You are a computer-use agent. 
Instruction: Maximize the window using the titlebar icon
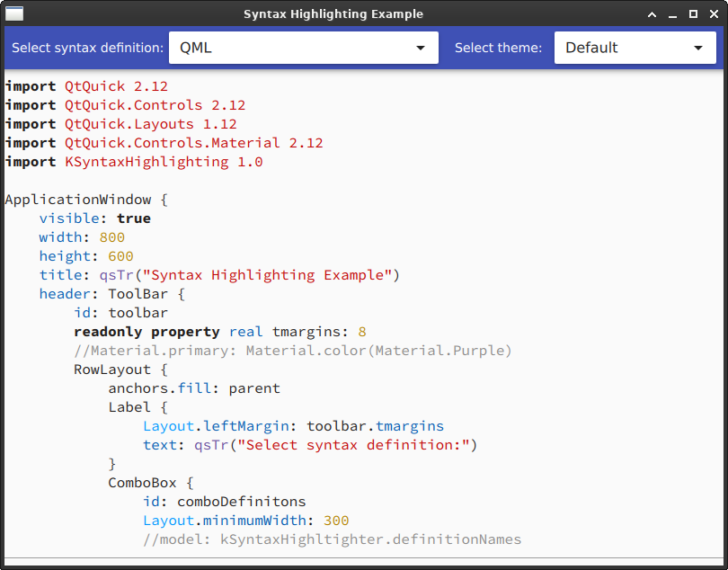click(x=694, y=13)
